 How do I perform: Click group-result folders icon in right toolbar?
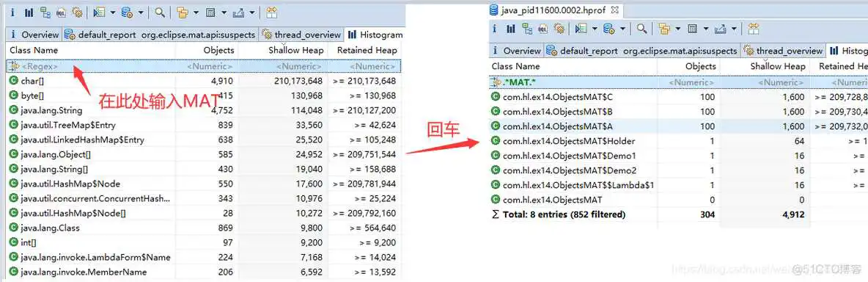pos(664,28)
